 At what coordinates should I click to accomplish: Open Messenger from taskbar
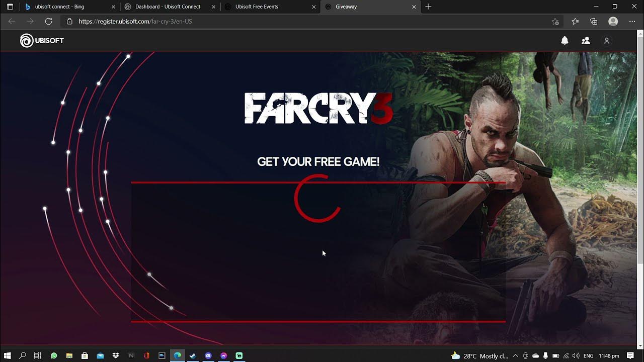click(x=224, y=355)
